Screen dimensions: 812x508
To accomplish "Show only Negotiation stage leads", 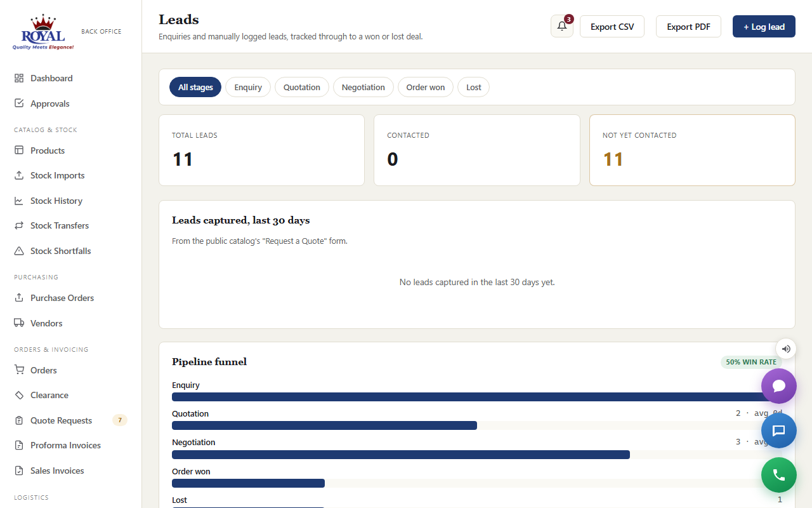I will [363, 87].
